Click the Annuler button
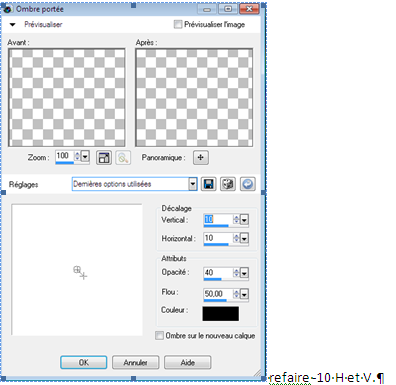Screen dimensions: 396x385 [x=136, y=362]
